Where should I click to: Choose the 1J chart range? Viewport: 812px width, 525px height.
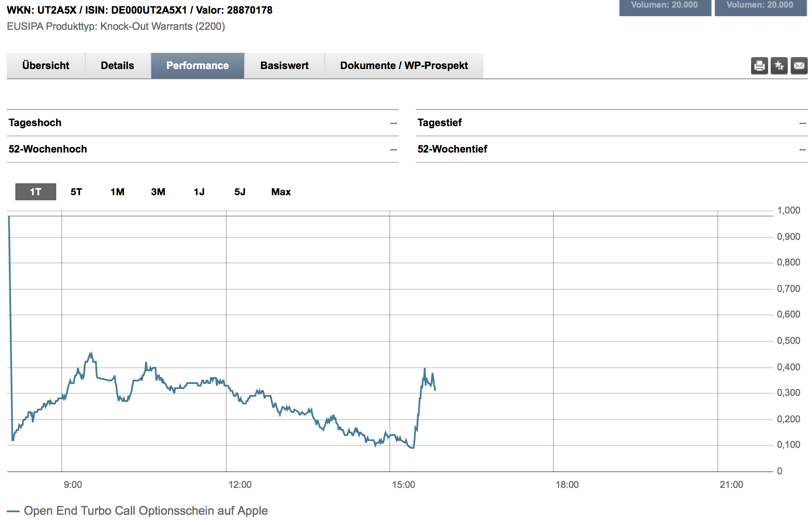coord(199,192)
